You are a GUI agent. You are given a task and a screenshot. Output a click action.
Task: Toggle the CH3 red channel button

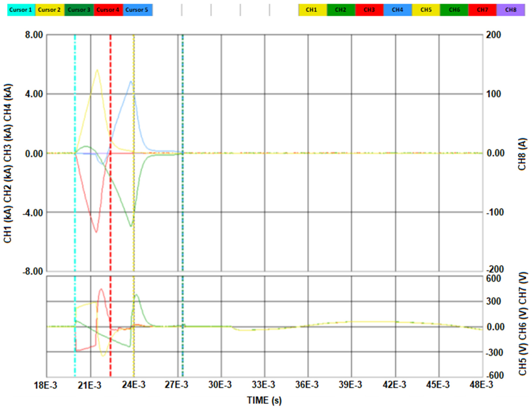[x=369, y=10]
